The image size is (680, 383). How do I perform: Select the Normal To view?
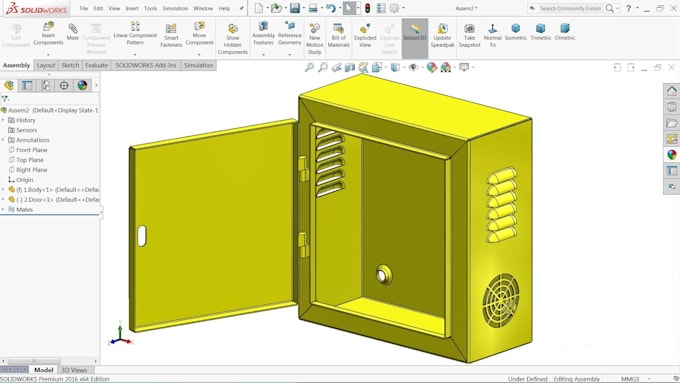point(492,35)
